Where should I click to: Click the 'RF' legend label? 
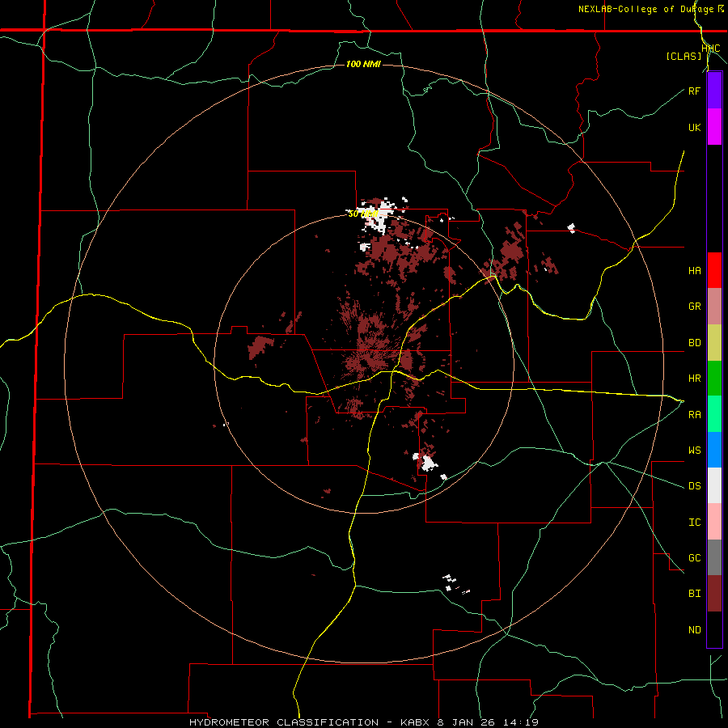(694, 91)
